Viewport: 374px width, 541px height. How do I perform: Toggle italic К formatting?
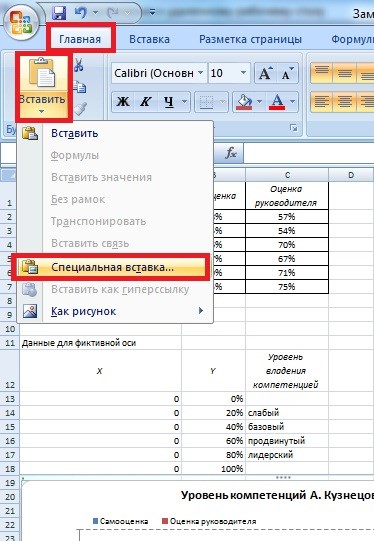(145, 102)
